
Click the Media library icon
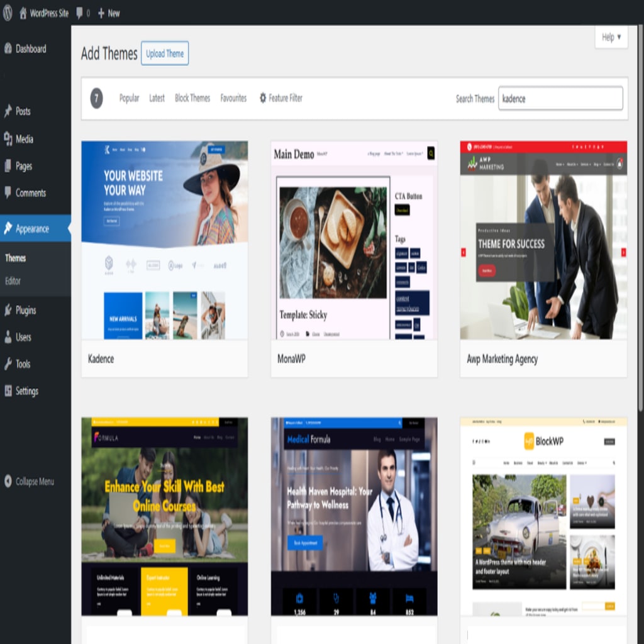(x=8, y=139)
